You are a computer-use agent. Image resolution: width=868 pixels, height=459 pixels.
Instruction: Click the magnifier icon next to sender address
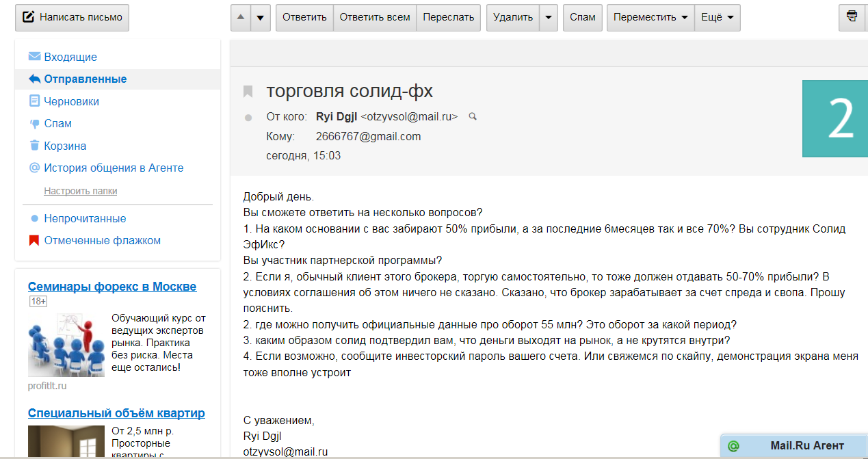coord(472,117)
